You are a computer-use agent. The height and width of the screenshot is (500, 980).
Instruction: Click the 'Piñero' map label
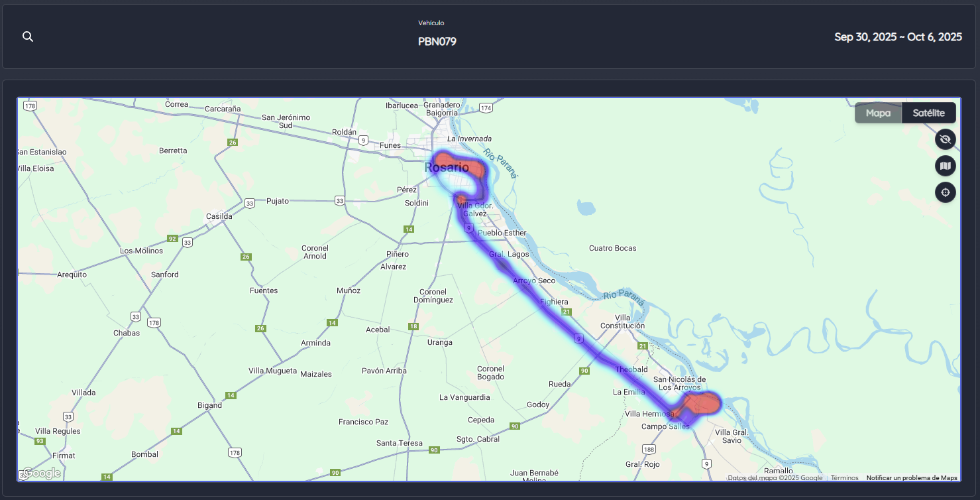click(x=398, y=254)
